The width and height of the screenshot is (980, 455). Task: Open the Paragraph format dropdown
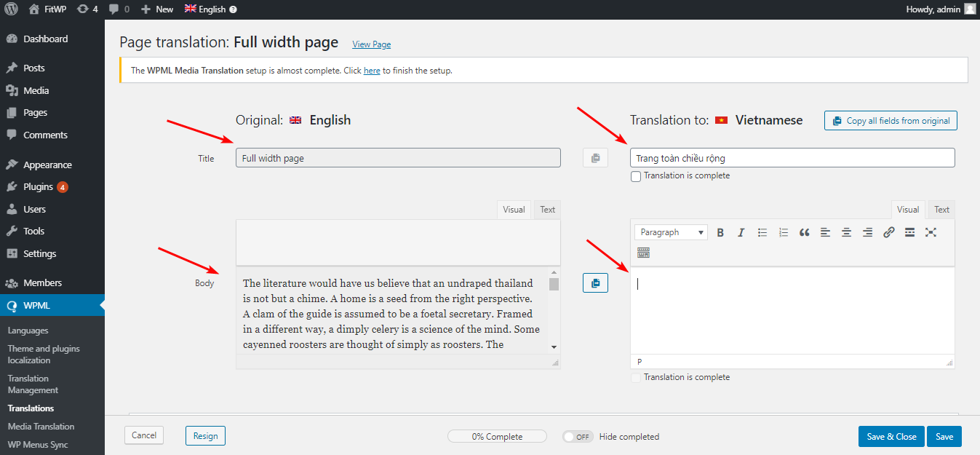[671, 232]
